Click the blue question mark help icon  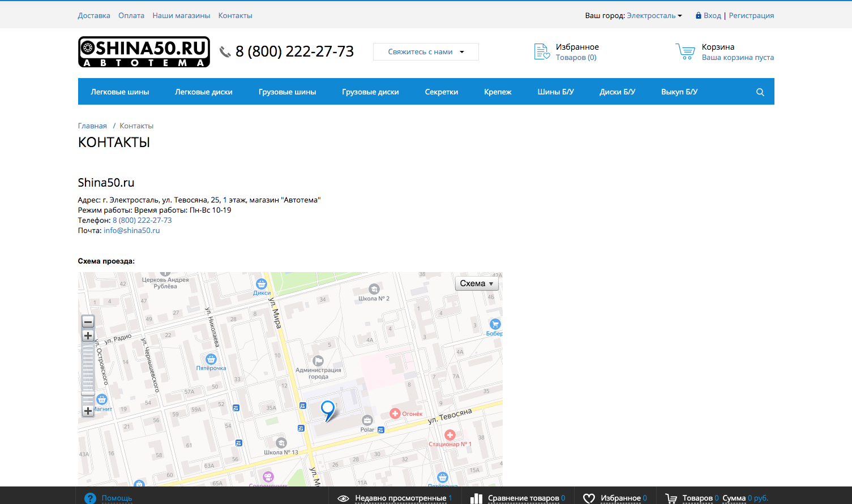click(x=90, y=498)
